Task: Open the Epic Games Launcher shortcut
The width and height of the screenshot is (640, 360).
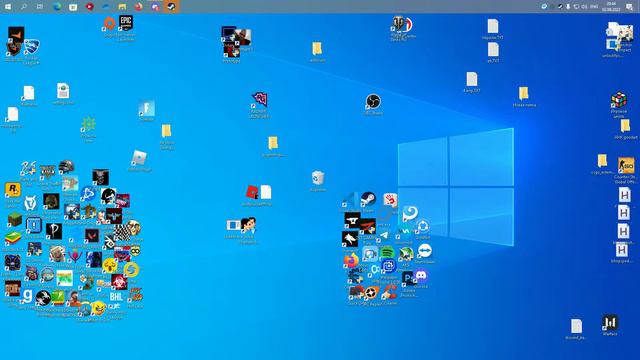Action: [x=126, y=23]
